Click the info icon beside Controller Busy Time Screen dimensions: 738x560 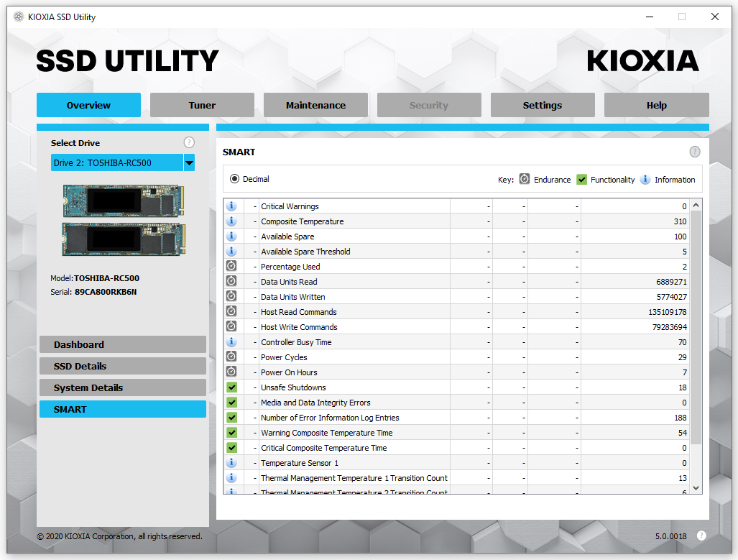231,341
